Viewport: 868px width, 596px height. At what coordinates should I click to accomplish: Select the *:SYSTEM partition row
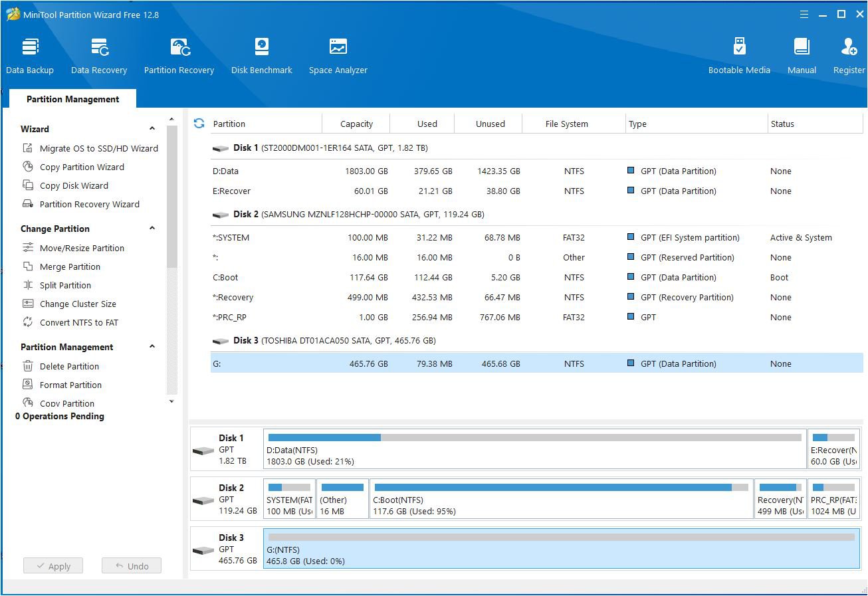pos(536,237)
